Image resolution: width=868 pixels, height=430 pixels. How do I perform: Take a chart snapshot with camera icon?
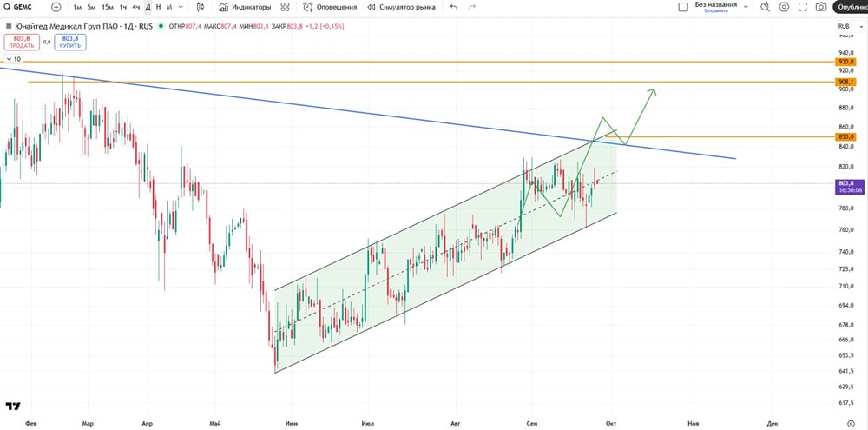821,7
